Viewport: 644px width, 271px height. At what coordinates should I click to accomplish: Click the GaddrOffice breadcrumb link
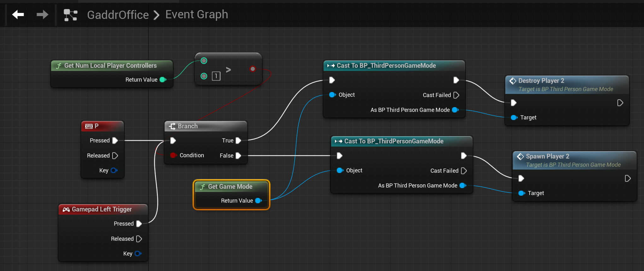(x=118, y=15)
